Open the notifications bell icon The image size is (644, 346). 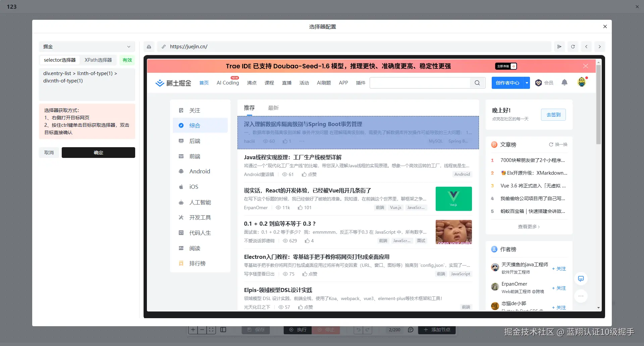(x=565, y=82)
